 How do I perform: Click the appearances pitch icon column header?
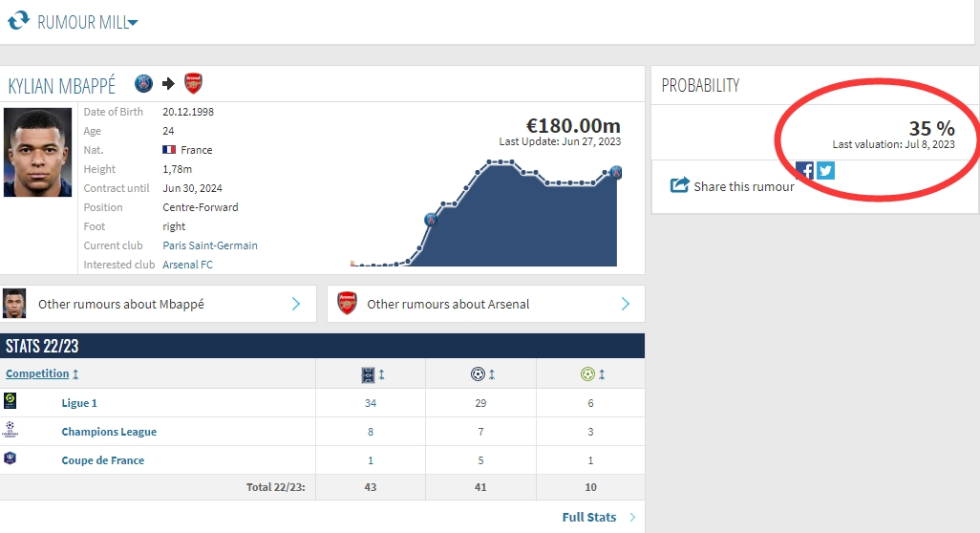click(368, 374)
